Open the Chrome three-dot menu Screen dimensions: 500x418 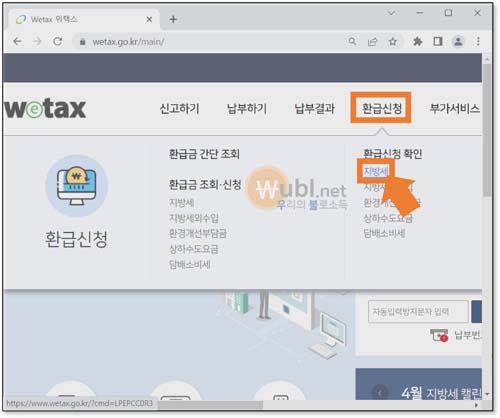(478, 41)
